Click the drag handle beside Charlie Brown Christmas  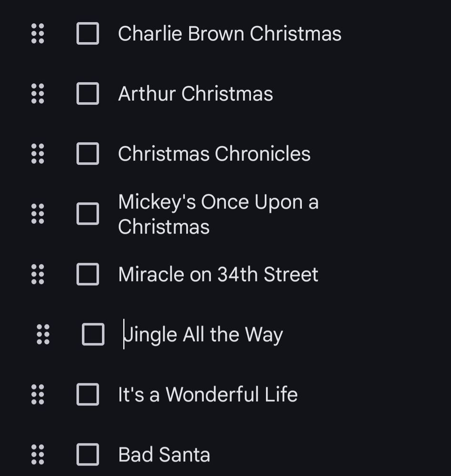38,33
